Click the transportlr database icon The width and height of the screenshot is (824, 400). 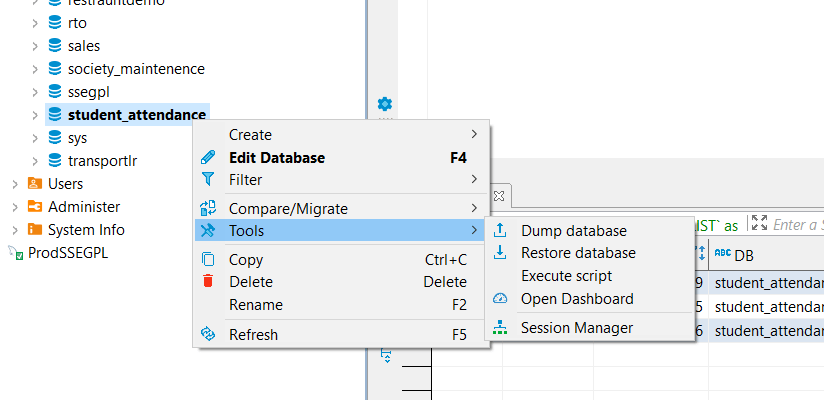point(55,160)
